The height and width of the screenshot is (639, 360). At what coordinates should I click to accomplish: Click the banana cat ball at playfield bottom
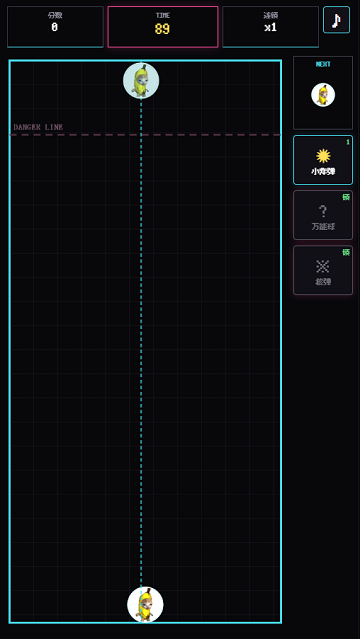(x=145, y=604)
